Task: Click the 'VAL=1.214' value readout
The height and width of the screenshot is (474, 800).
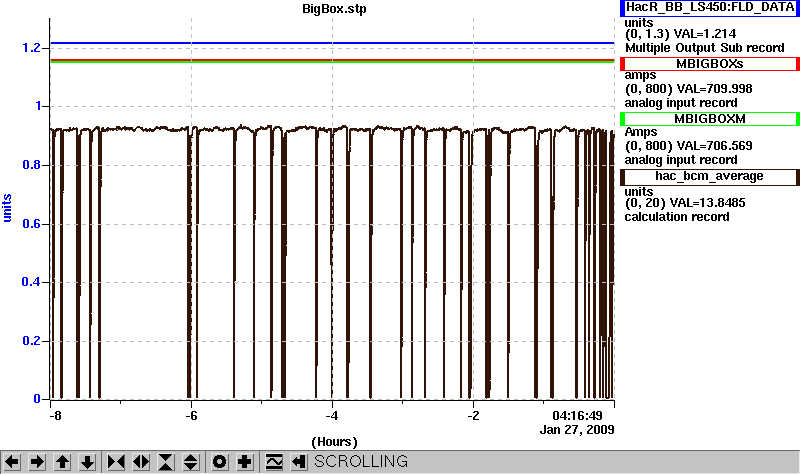Action: tap(705, 34)
